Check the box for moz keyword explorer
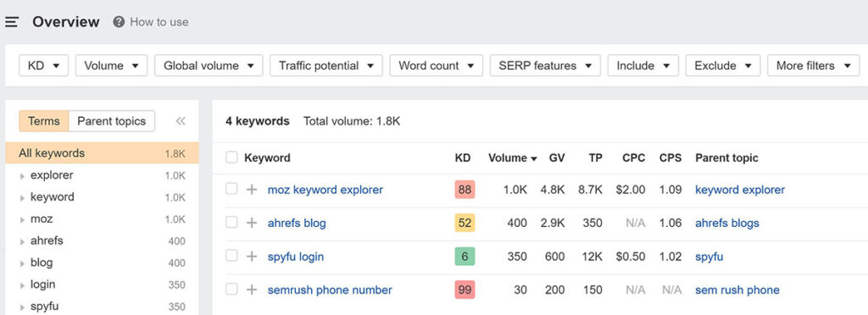The height and width of the screenshot is (315, 868). coord(231,189)
